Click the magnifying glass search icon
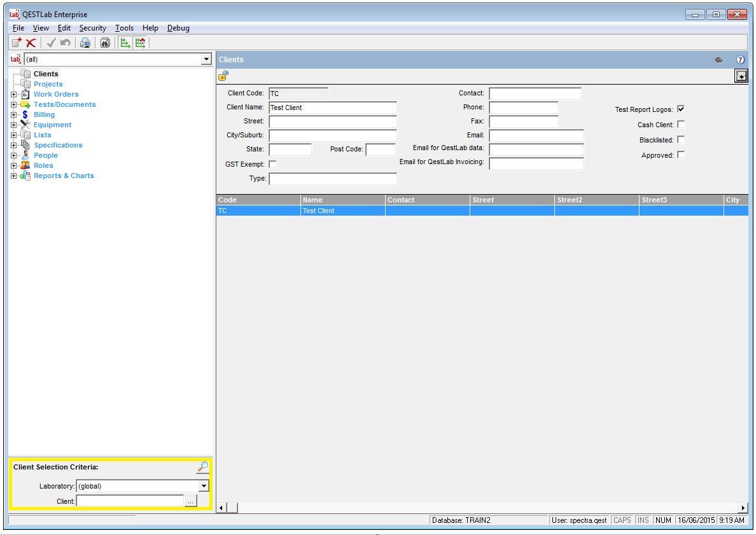The image size is (756, 535). point(202,468)
